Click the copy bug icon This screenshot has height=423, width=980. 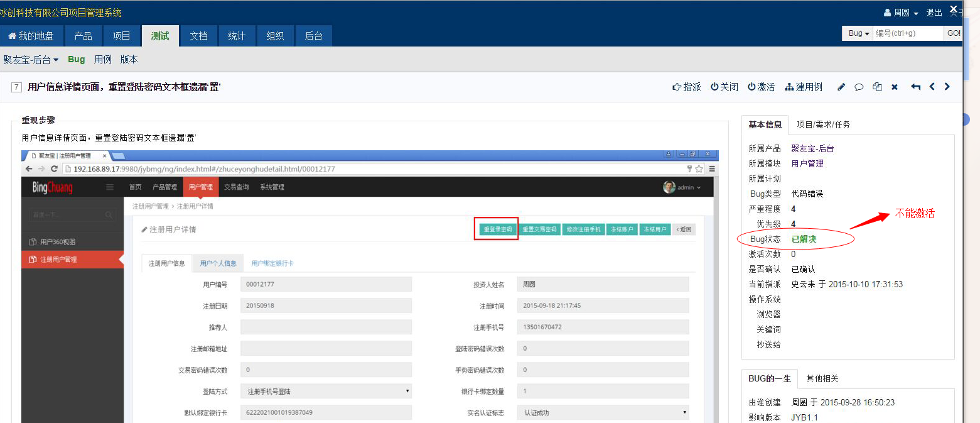tap(877, 87)
